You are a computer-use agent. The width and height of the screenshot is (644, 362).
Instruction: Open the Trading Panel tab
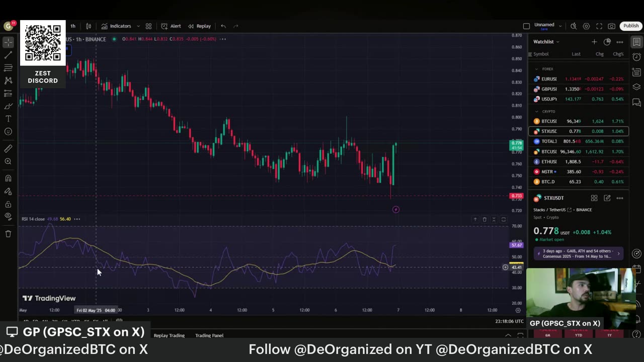(209, 335)
